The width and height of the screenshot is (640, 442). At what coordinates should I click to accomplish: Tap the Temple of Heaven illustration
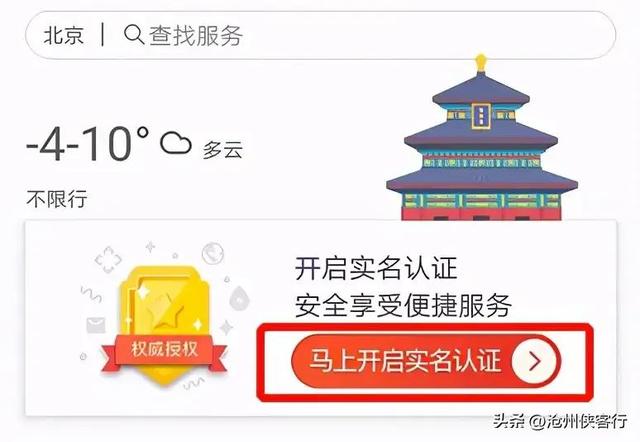(x=482, y=139)
